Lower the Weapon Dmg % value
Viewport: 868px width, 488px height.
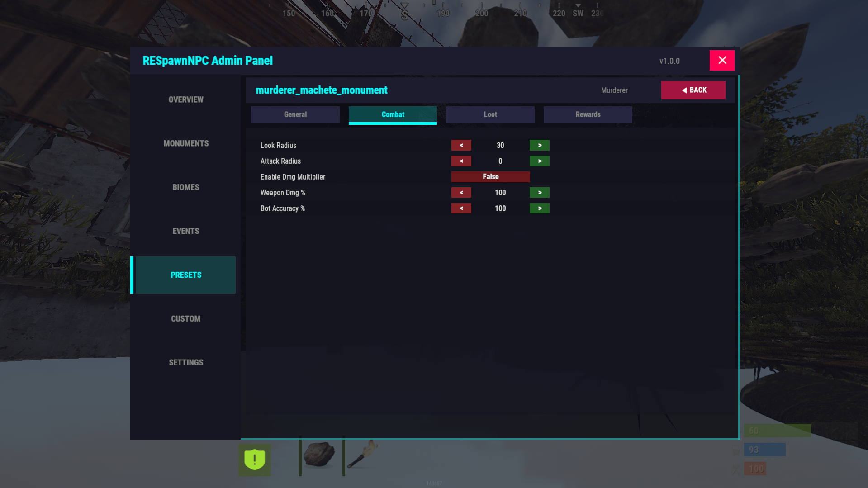tap(461, 193)
